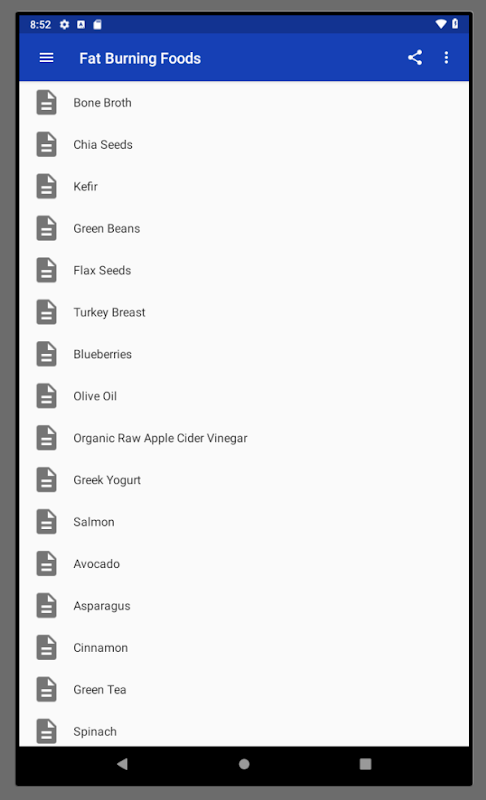Select Blueberries in the food list
The image size is (486, 800).
point(244,354)
